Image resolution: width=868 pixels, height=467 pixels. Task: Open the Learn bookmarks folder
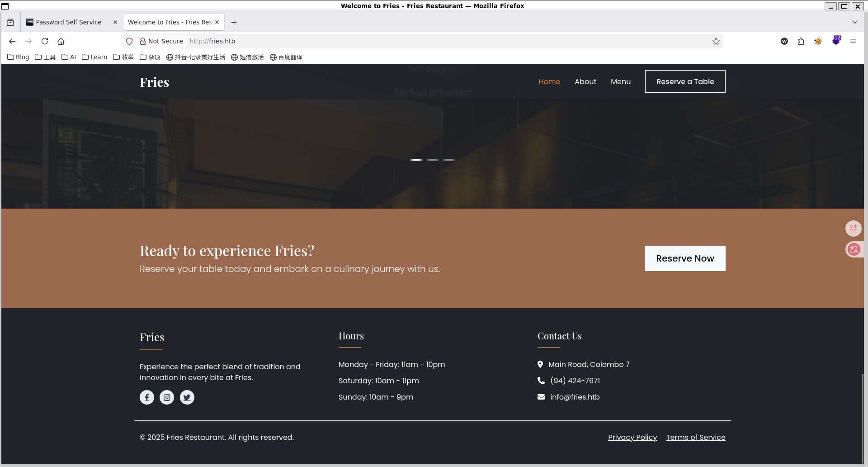(94, 57)
